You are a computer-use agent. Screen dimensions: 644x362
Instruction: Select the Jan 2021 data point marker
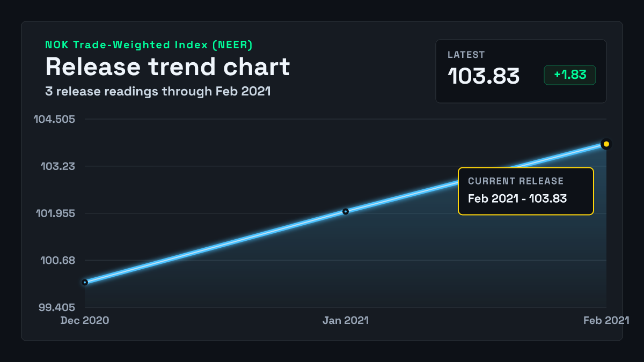coord(346,211)
